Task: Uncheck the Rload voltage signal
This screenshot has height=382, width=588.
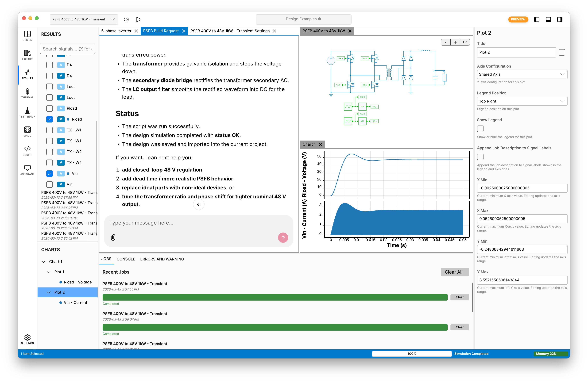Action: pyautogui.click(x=49, y=119)
